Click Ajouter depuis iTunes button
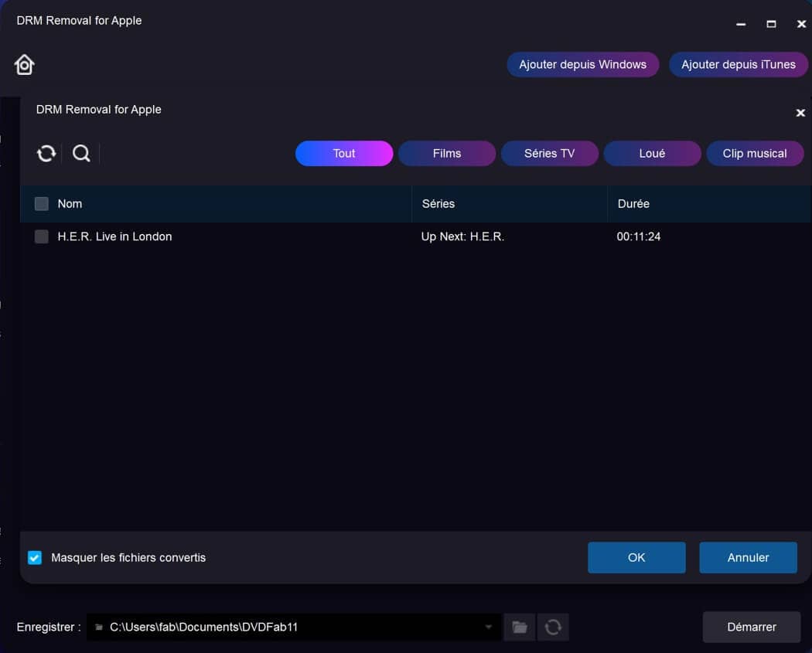This screenshot has width=812, height=653. click(738, 65)
